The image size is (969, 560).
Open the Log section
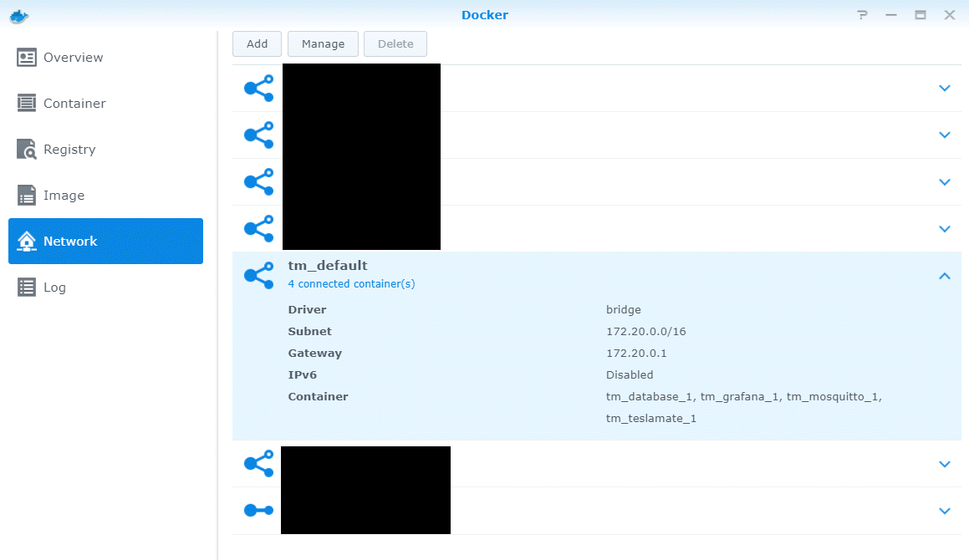[105, 287]
